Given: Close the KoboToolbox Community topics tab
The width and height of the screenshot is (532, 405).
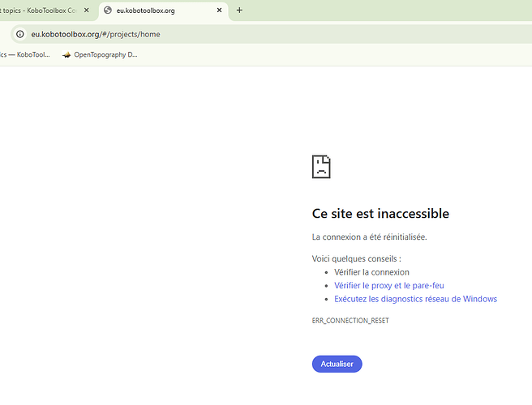Looking at the screenshot, I should point(86,11).
